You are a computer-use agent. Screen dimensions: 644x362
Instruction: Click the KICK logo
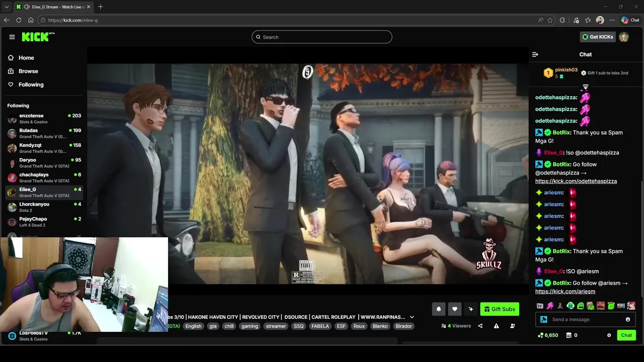point(38,37)
